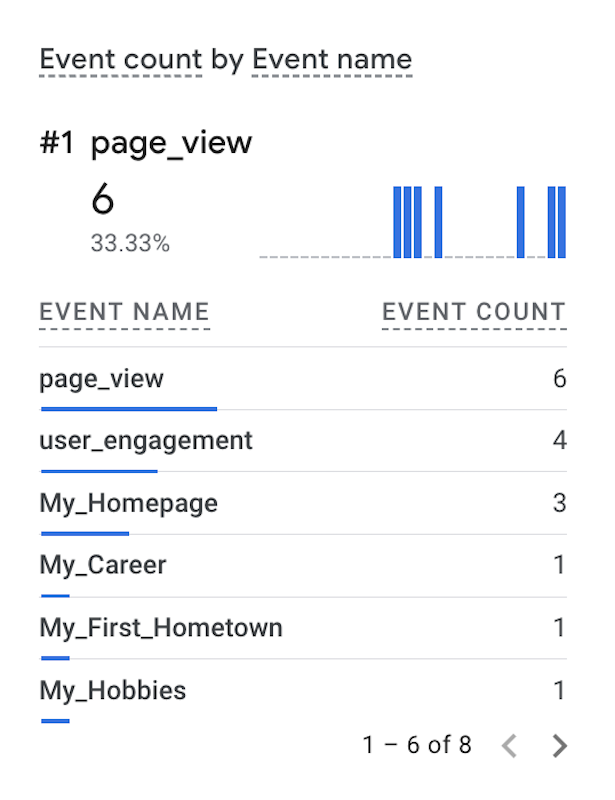Click the user_engagement blue progress bar
This screenshot has height=800, width=615.
tap(99, 470)
